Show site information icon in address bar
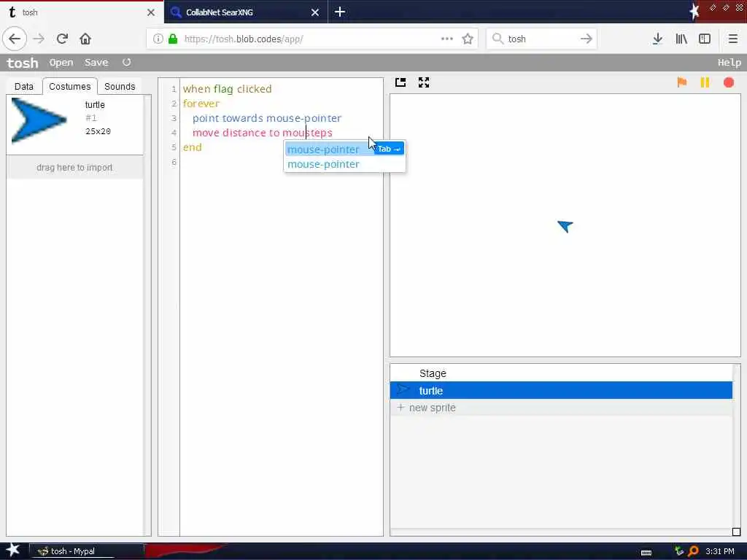The image size is (747, 560). [x=158, y=39]
